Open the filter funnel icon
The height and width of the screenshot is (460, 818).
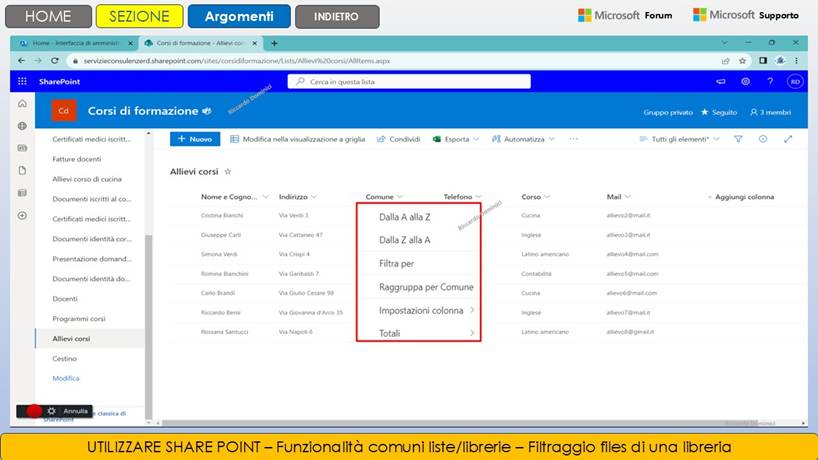coord(738,139)
